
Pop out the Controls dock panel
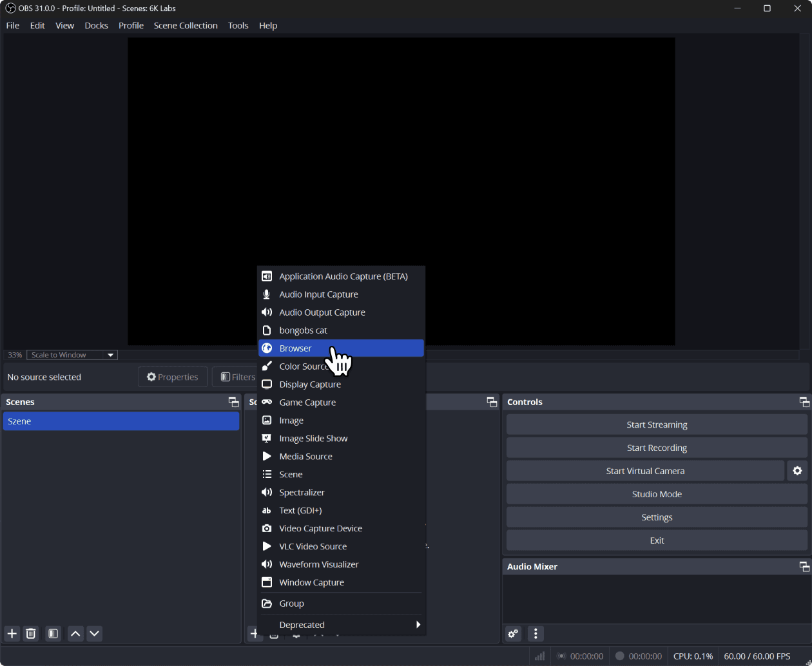click(804, 402)
